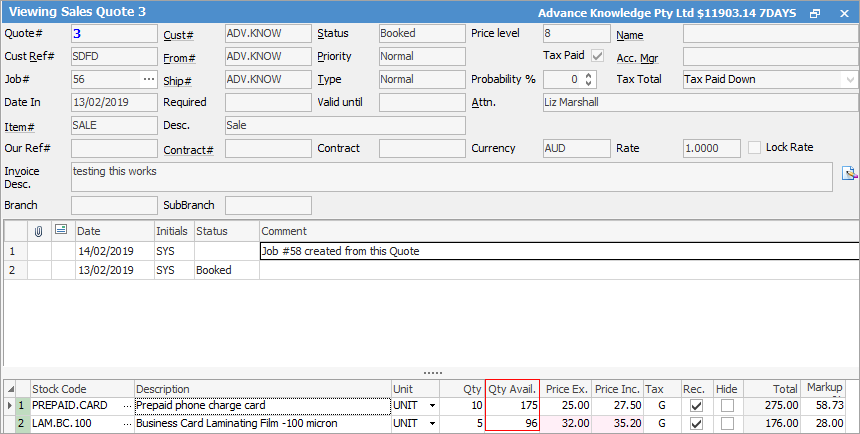The image size is (860, 434).
Task: Click the grid panel splitter dots
Action: (431, 373)
